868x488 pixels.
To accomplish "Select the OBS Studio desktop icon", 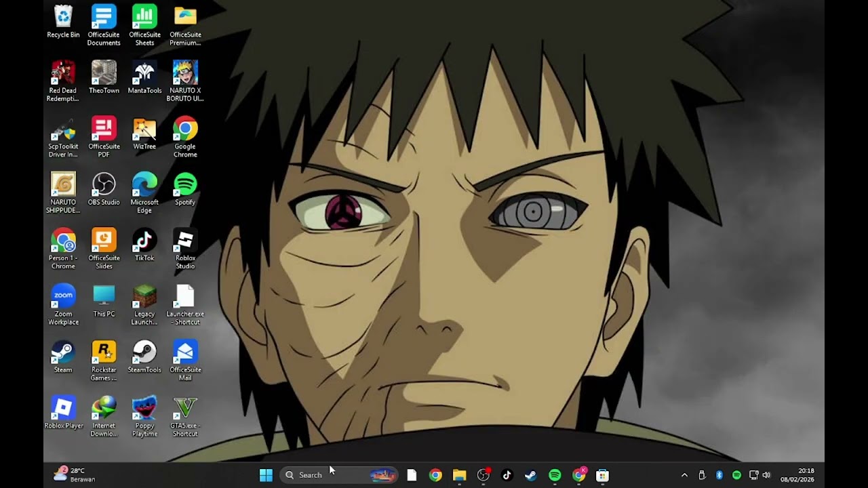I will 104,189.
